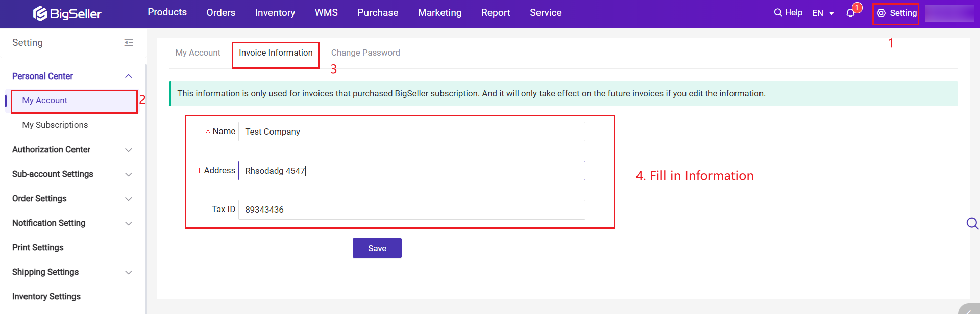Screen dimensions: 980x314
Task: Open the Purchase menu
Action: click(378, 13)
